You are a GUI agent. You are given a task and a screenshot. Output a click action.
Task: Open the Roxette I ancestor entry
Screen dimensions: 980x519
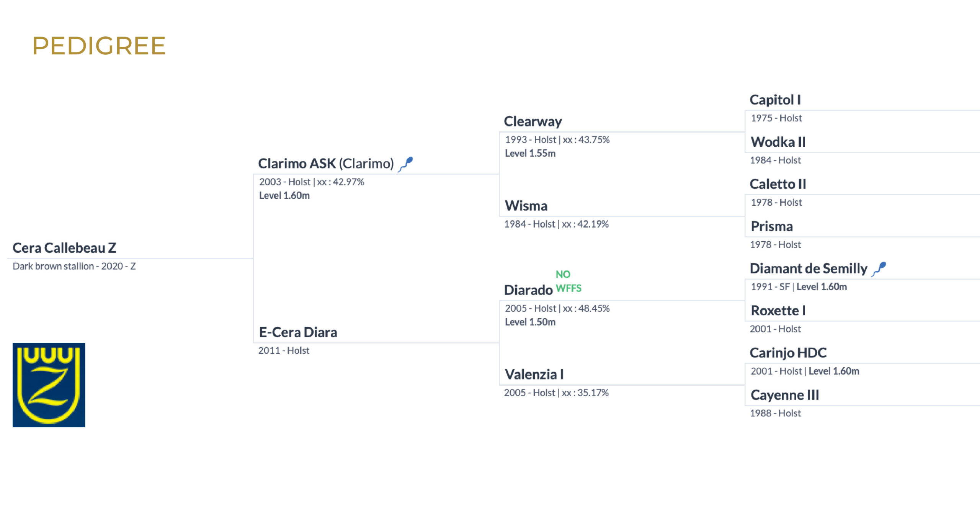tap(778, 311)
